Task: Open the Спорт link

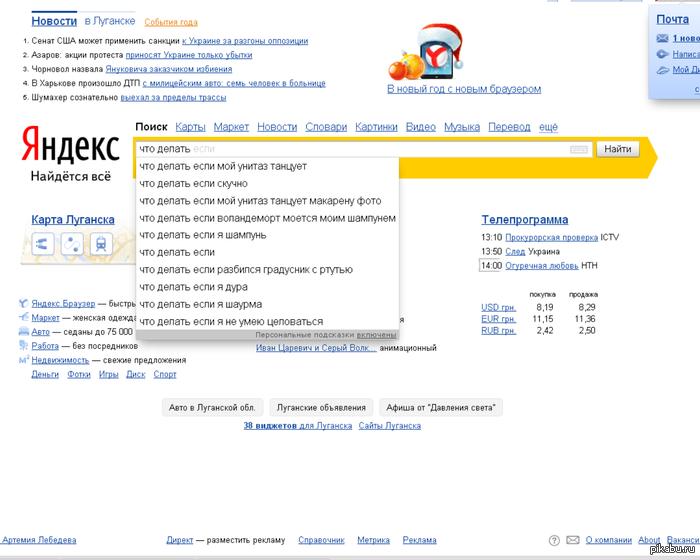Action: 165,375
